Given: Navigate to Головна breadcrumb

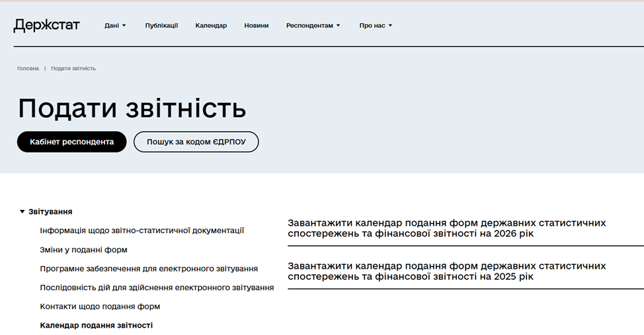Looking at the screenshot, I should 28,69.
